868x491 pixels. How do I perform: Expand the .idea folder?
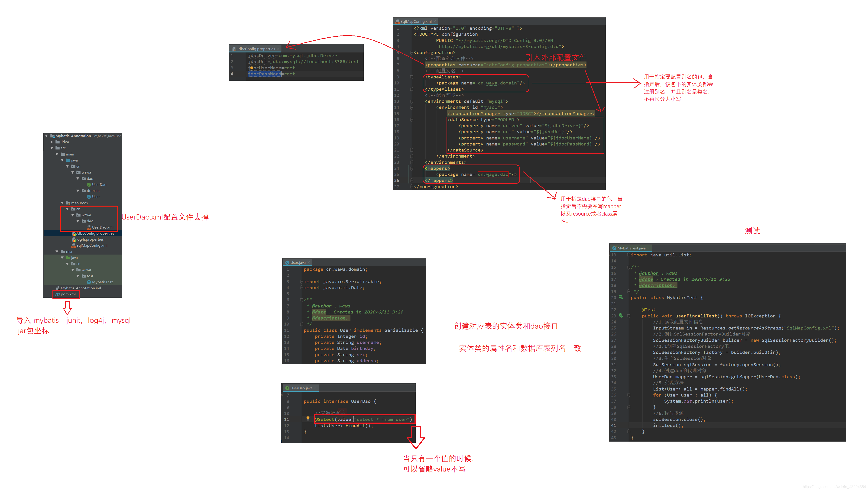pos(52,142)
